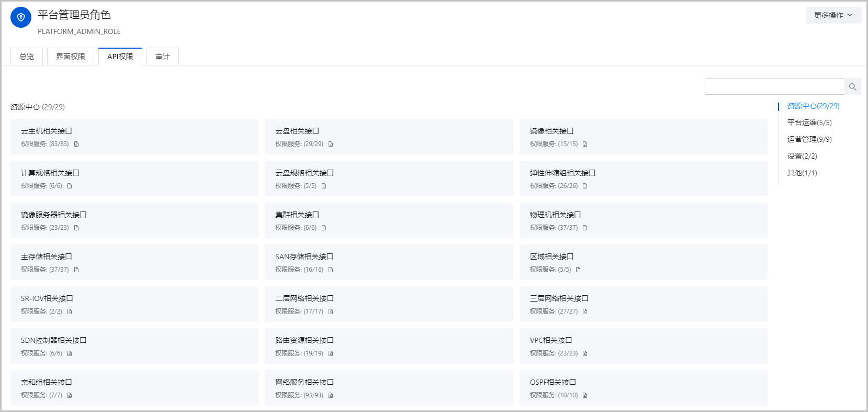Open document icon for 主存储相关接口

click(x=76, y=270)
